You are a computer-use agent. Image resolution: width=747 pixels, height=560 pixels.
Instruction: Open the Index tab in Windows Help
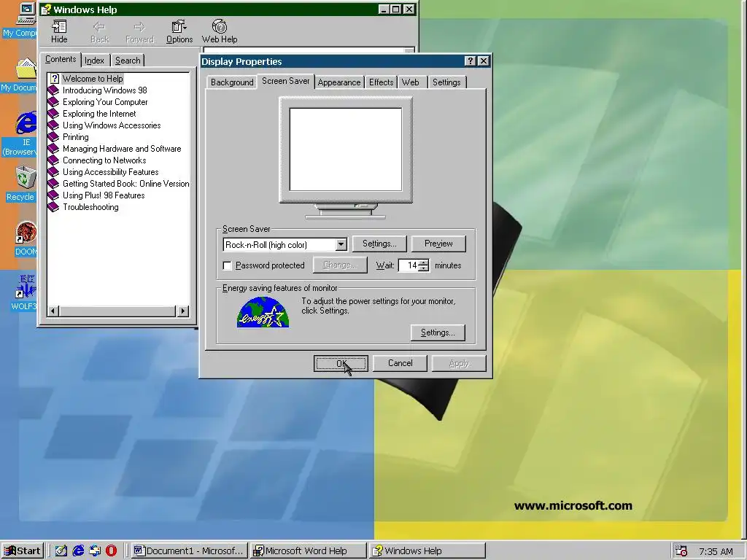pyautogui.click(x=94, y=61)
